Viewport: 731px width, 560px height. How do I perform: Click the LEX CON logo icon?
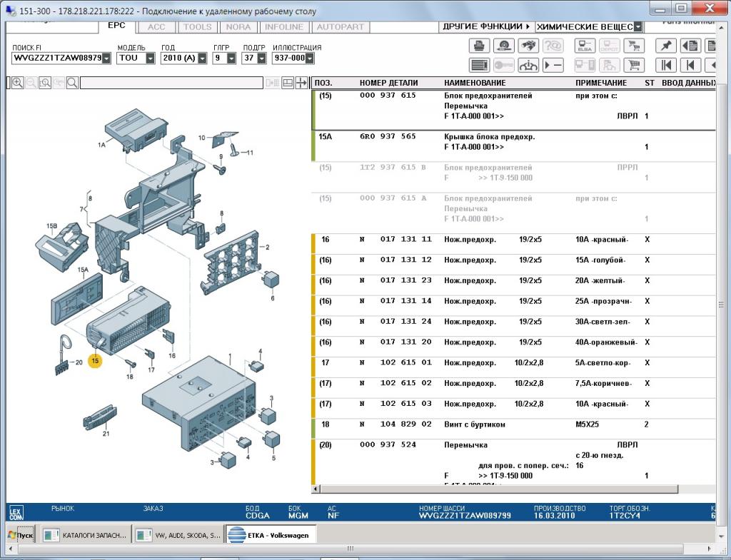pyautogui.click(x=16, y=514)
